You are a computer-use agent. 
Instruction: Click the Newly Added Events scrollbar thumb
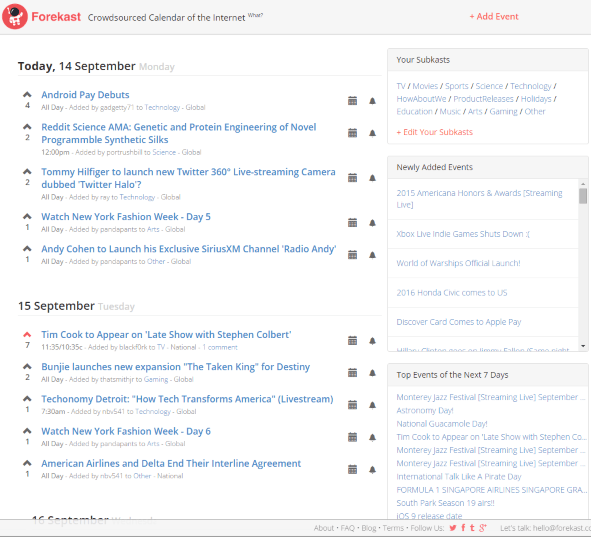tap(583, 196)
